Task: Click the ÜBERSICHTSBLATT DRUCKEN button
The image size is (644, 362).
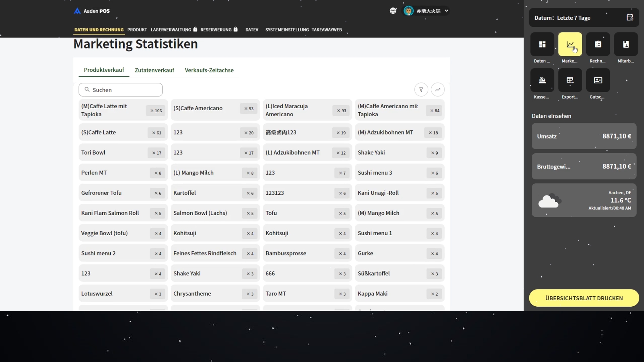Action: pyautogui.click(x=584, y=298)
